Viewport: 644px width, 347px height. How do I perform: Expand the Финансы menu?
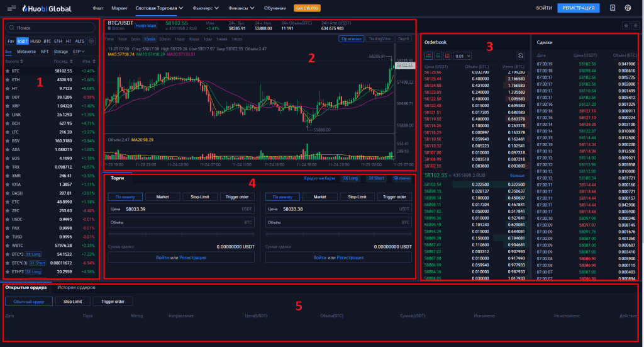(x=241, y=8)
